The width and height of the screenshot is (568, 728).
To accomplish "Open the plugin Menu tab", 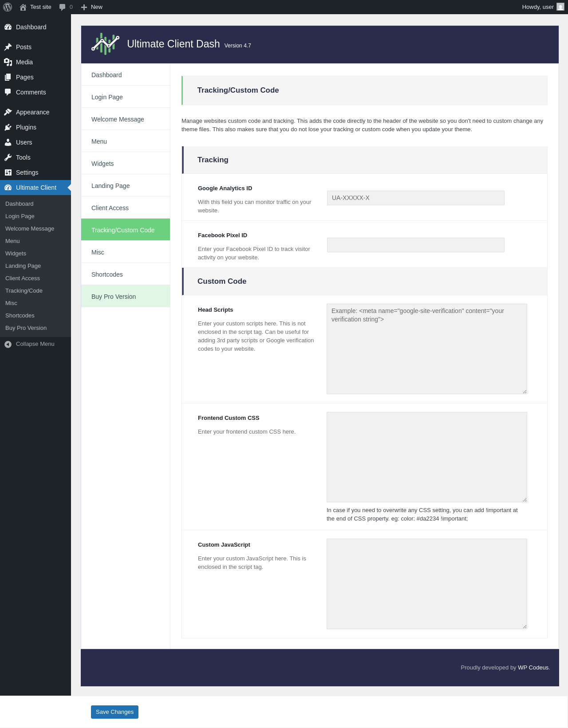I will point(126,141).
